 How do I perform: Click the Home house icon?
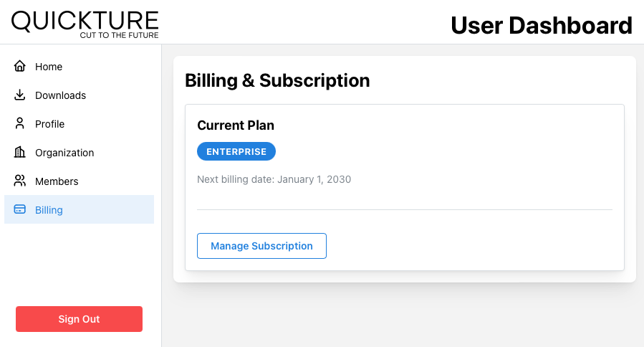coord(20,66)
